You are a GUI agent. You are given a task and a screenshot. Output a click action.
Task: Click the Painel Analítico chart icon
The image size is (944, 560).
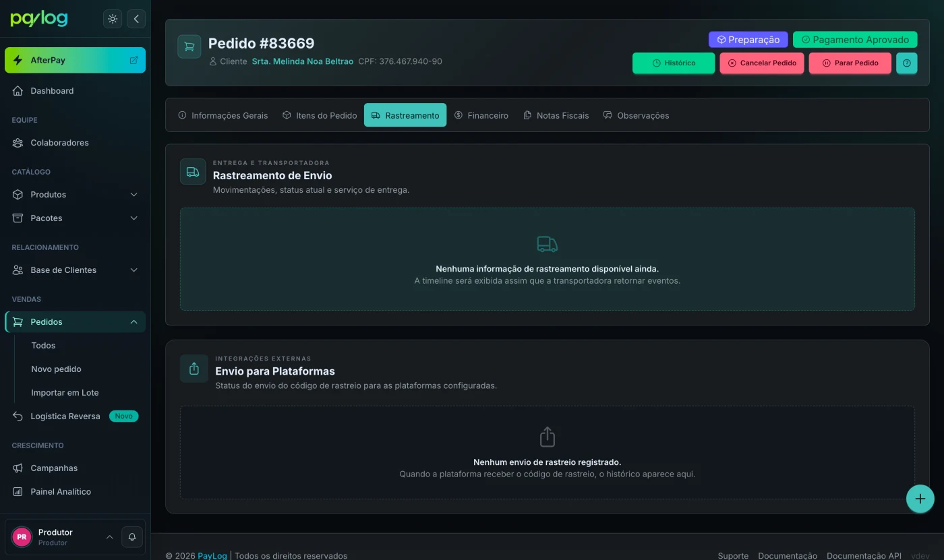pos(18,492)
